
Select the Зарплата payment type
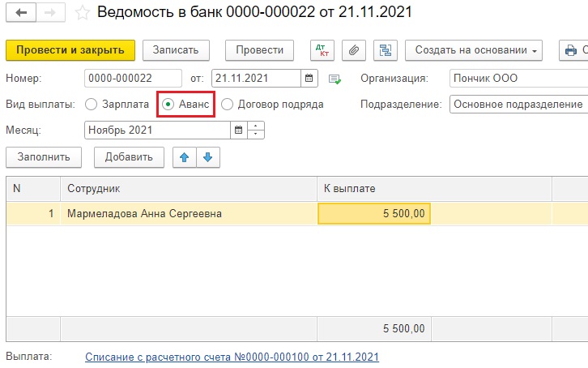(117, 105)
